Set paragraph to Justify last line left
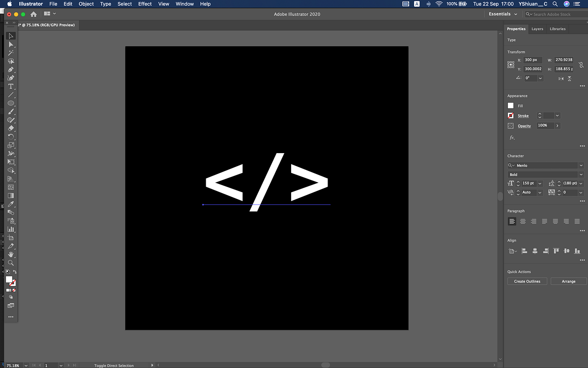Image resolution: width=588 pixels, height=368 pixels. tap(544, 221)
